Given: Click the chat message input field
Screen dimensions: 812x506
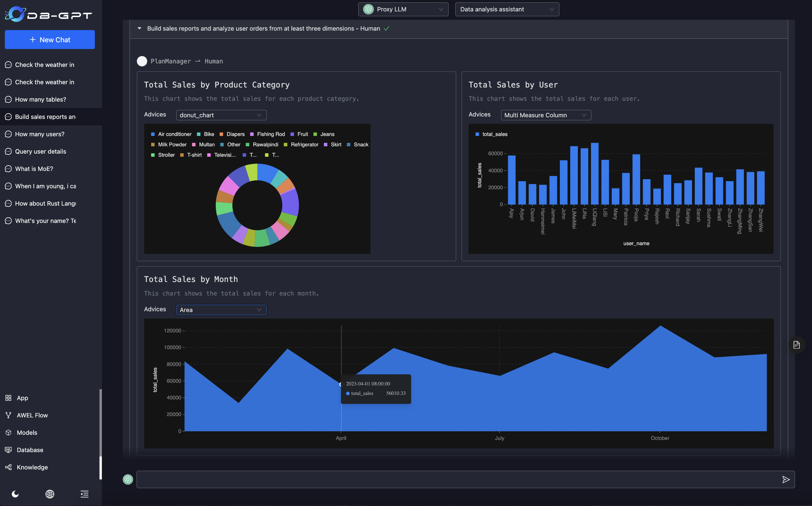Looking at the screenshot, I should point(455,479).
